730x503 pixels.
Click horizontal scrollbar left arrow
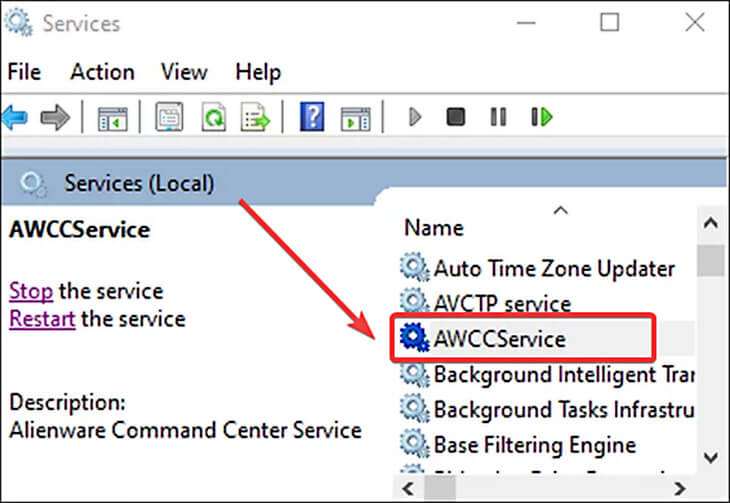409,489
